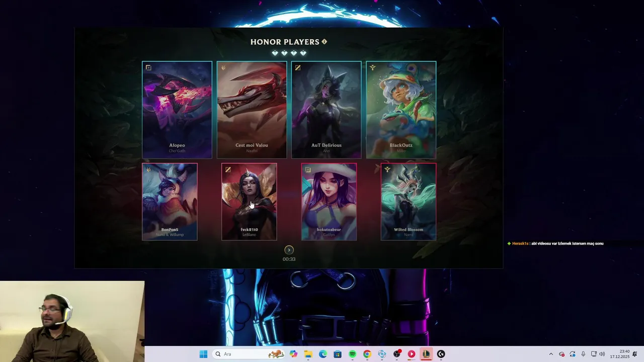Click the mid lane icon on fvckR1t0's card

pos(228,169)
